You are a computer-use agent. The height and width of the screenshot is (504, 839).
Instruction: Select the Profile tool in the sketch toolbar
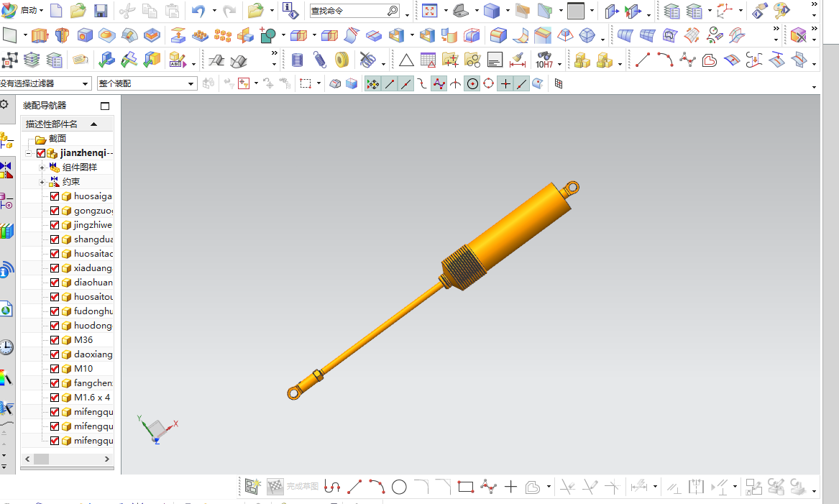click(331, 487)
